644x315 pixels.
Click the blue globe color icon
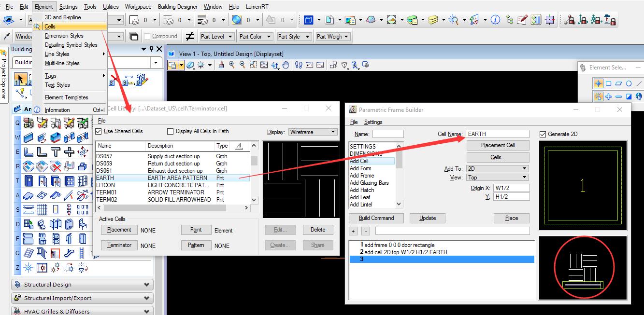(x=236, y=20)
